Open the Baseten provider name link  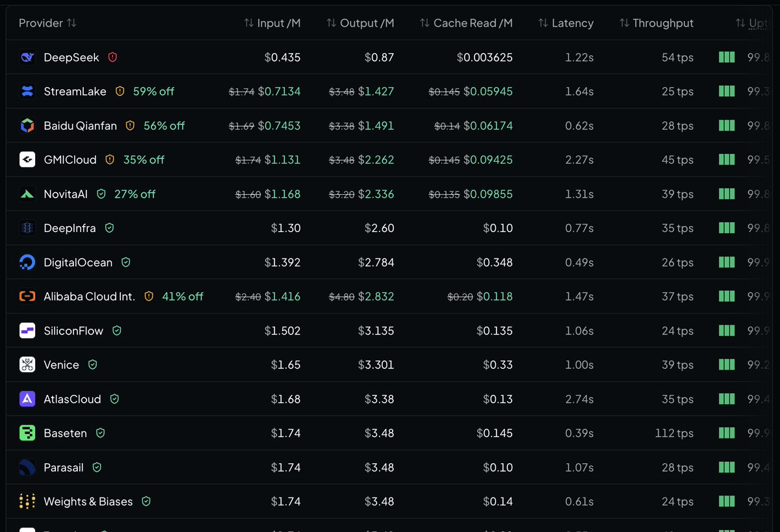coord(65,433)
